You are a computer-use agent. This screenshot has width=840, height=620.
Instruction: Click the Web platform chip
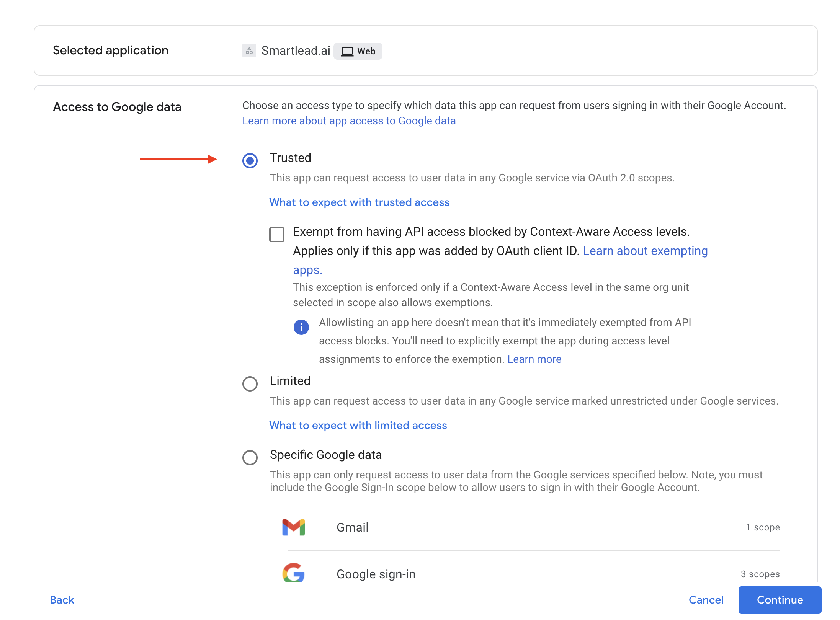tap(358, 51)
